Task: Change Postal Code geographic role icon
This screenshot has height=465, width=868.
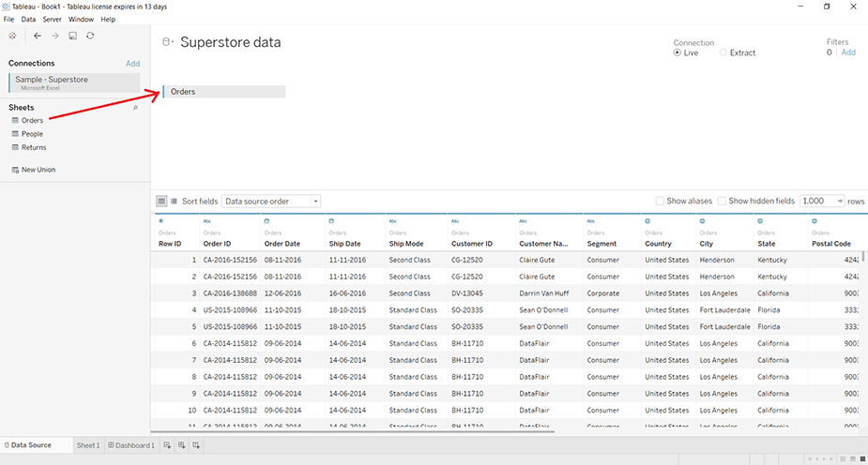Action: click(x=815, y=221)
